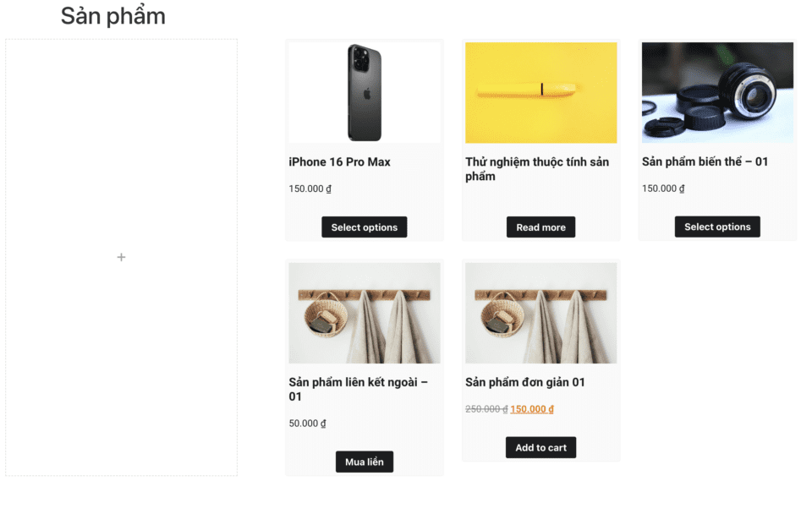The height and width of the screenshot is (514, 812).
Task: Click the plus icon in the empty block
Action: (121, 257)
